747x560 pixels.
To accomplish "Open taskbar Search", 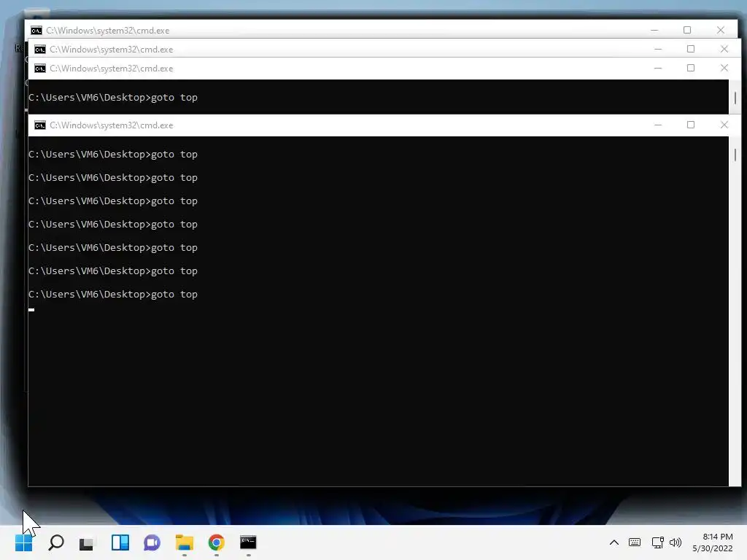I will [x=55, y=542].
